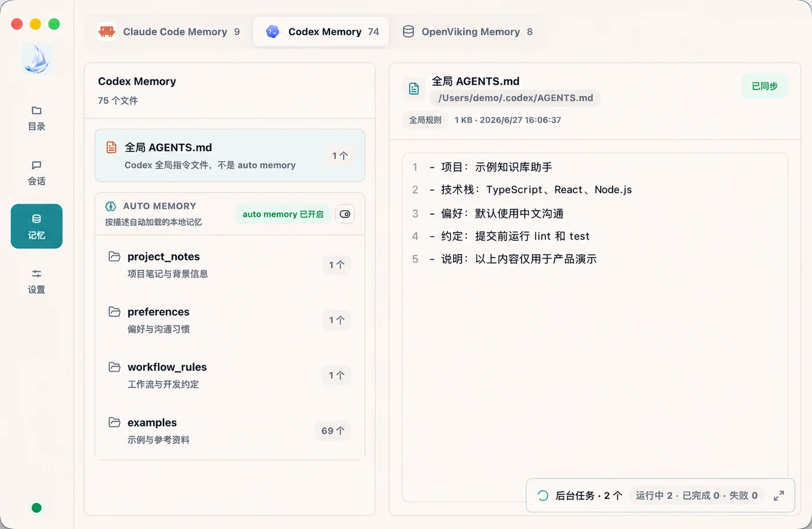Click the green status dot in sidebar
Viewport: 812px width, 529px height.
37,508
